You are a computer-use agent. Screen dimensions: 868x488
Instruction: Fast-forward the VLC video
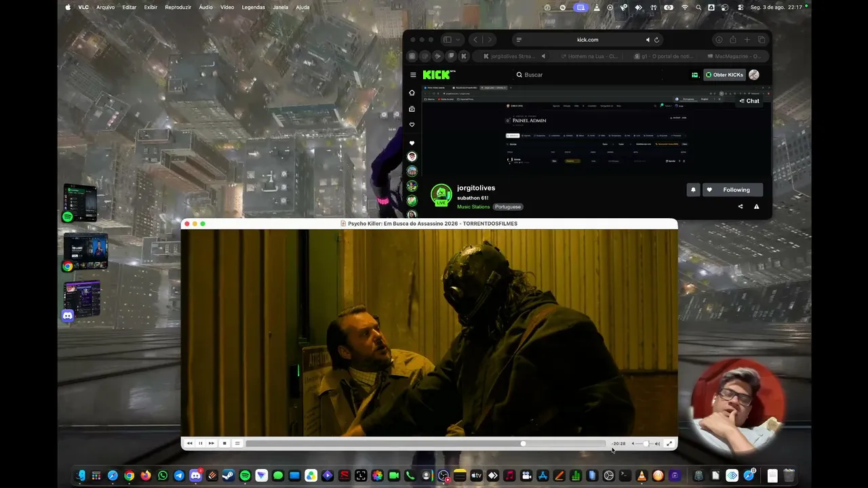click(211, 443)
